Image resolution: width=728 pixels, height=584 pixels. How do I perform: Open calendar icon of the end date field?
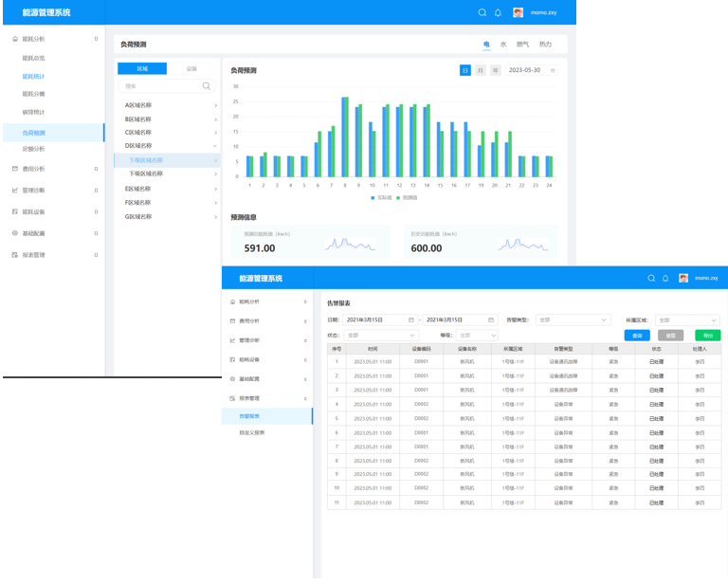tap(491, 319)
